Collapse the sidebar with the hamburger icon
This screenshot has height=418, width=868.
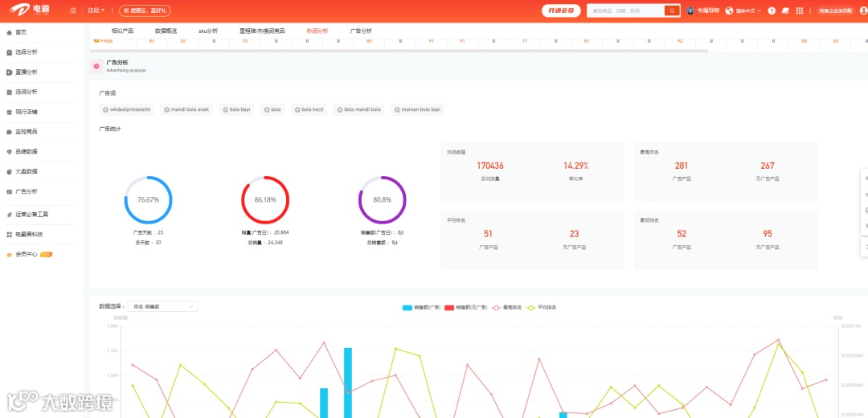tap(73, 10)
